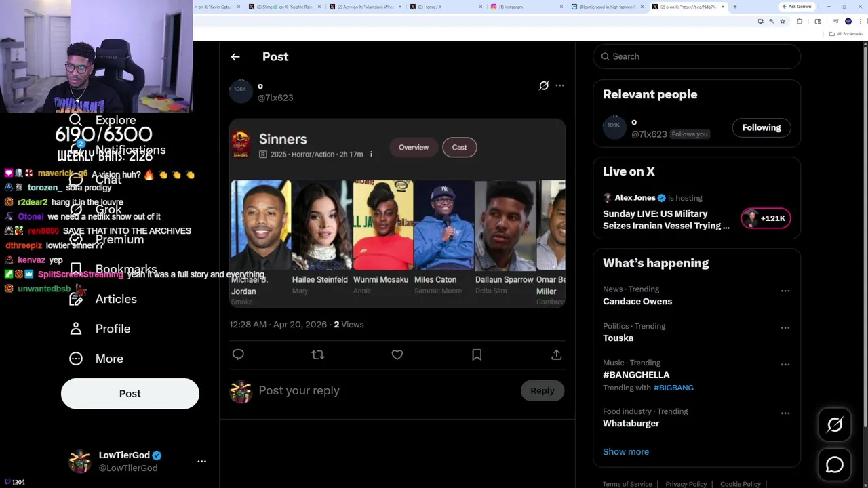Open the #BIGBANG hashtag link
Screen dimensions: 868x488
pos(673,388)
